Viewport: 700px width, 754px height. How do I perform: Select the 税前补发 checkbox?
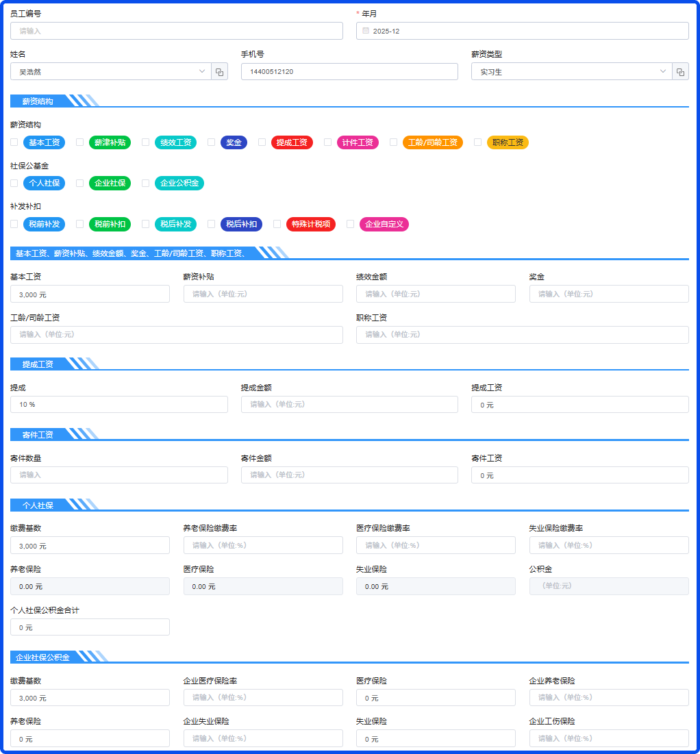14,224
